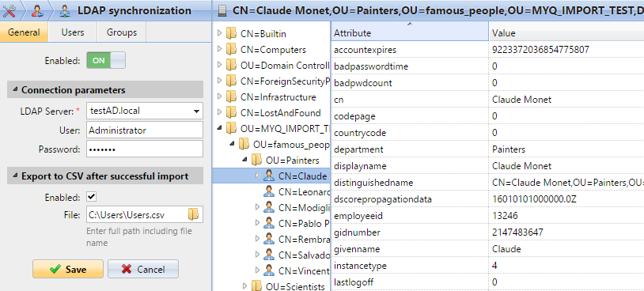Save the LDAP synchronization settings
Image resolution: width=644 pixels, height=291 pixels.
(68, 269)
